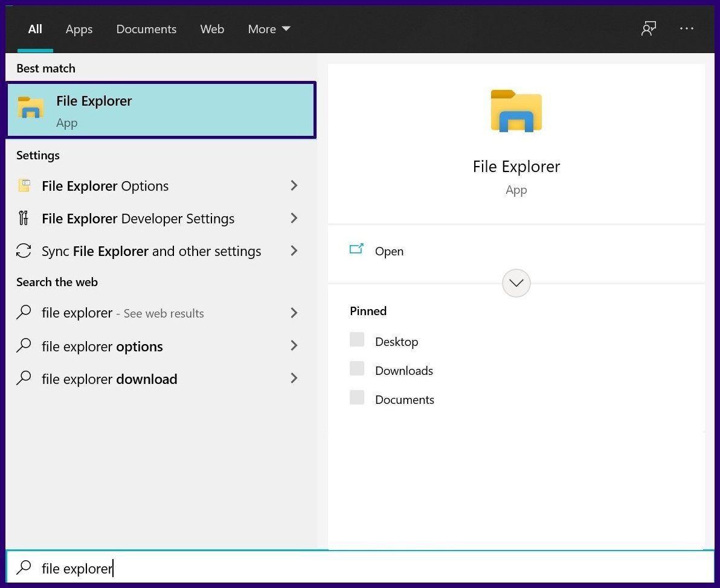Screen dimensions: 720x588
Task: Expand additional File Explorer actions chevron
Action: [x=516, y=283]
